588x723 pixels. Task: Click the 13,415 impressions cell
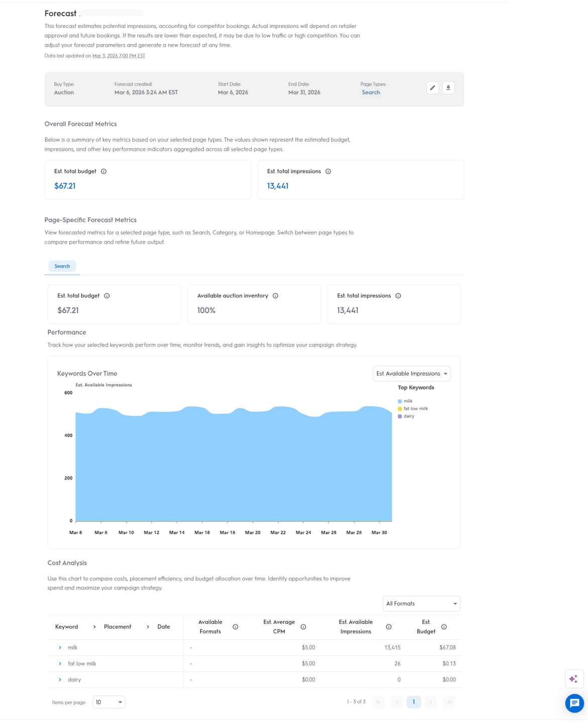393,648
